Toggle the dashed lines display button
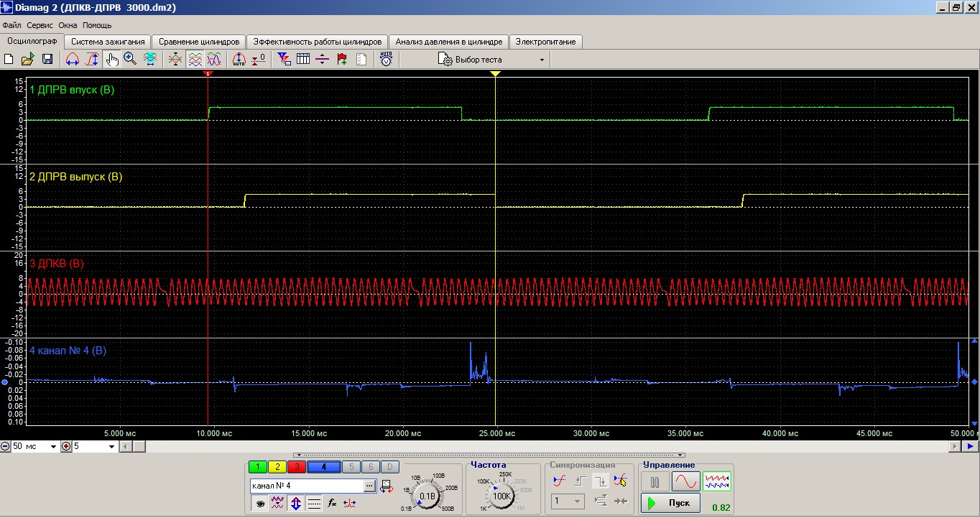980x518 pixels. click(314, 504)
